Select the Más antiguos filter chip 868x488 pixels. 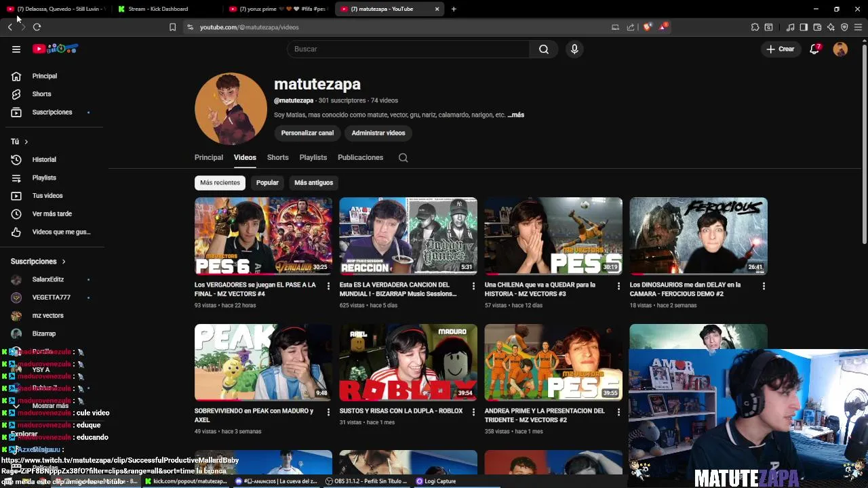[x=314, y=182]
